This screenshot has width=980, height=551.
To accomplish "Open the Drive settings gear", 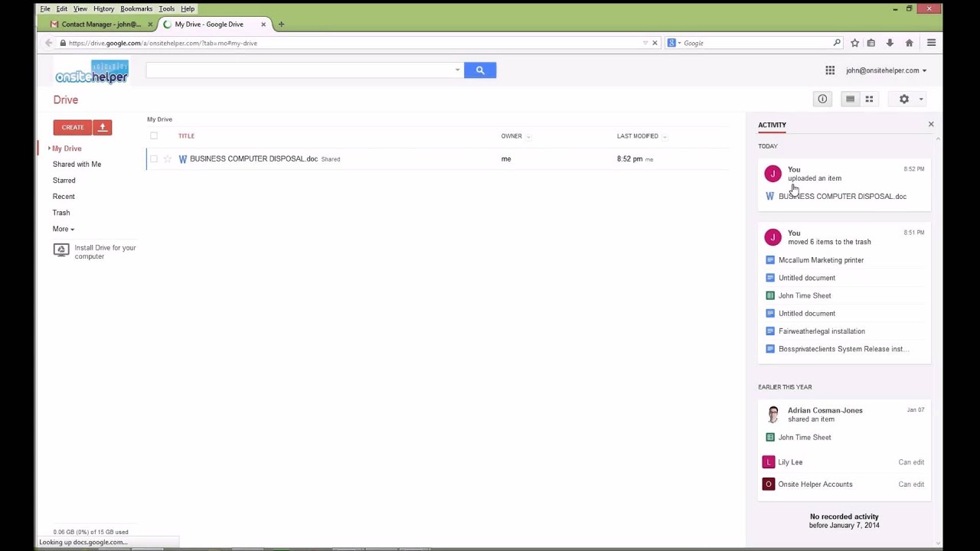I will pos(904,99).
